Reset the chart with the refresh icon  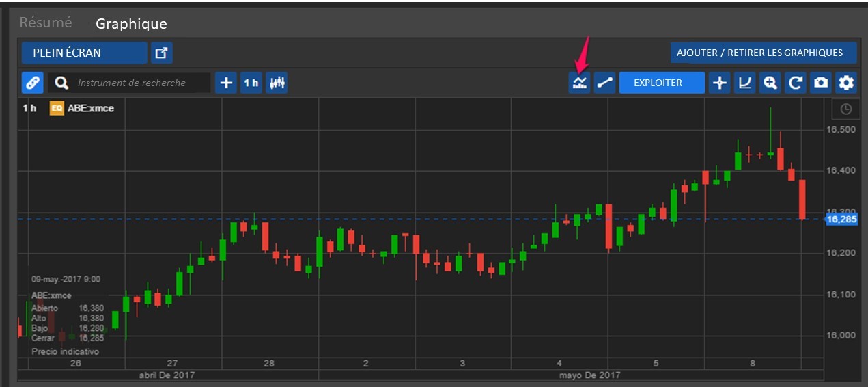[x=796, y=83]
